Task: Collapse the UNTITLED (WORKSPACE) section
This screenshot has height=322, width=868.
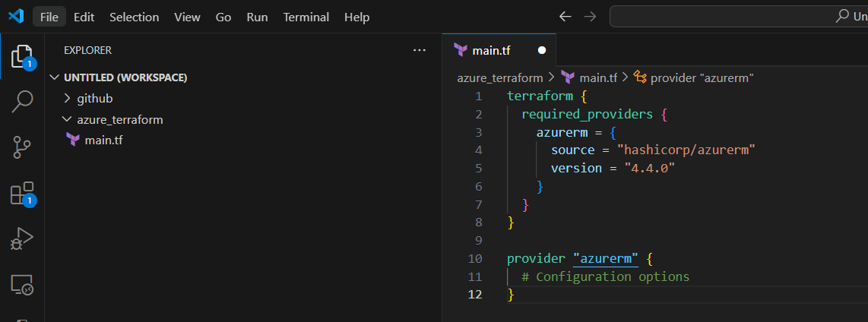Action: (x=243, y=77)
